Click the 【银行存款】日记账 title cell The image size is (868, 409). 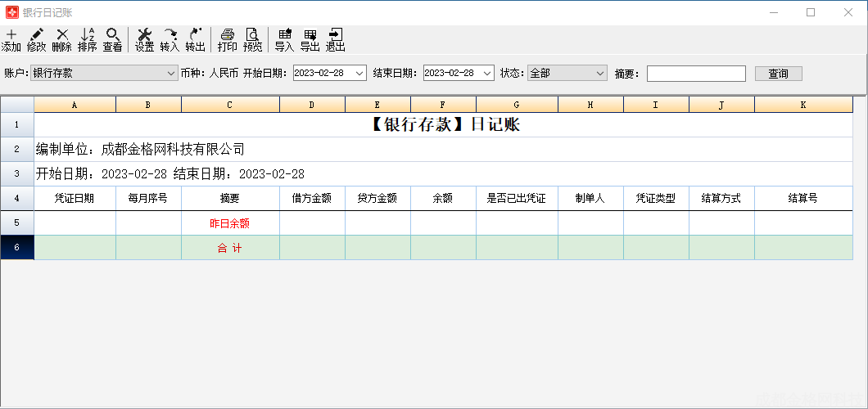pyautogui.click(x=443, y=125)
